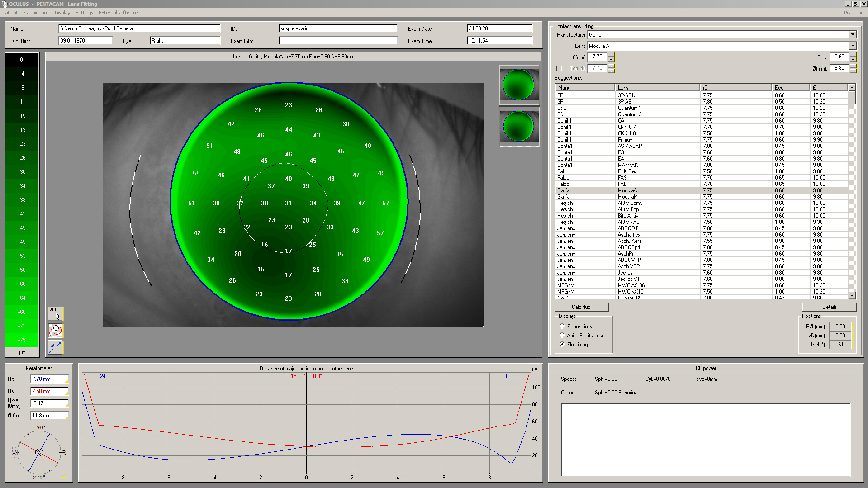The height and width of the screenshot is (488, 868).
Task: Open the lower fluo image thumbnail
Action: [519, 127]
